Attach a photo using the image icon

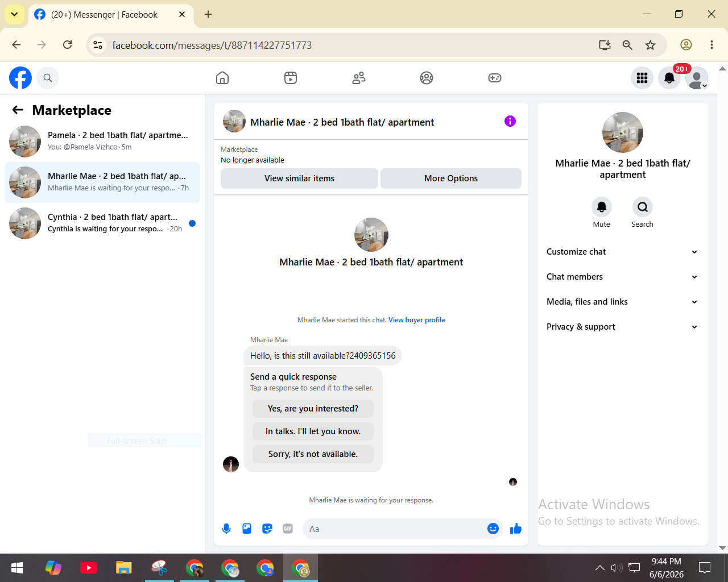[247, 529]
